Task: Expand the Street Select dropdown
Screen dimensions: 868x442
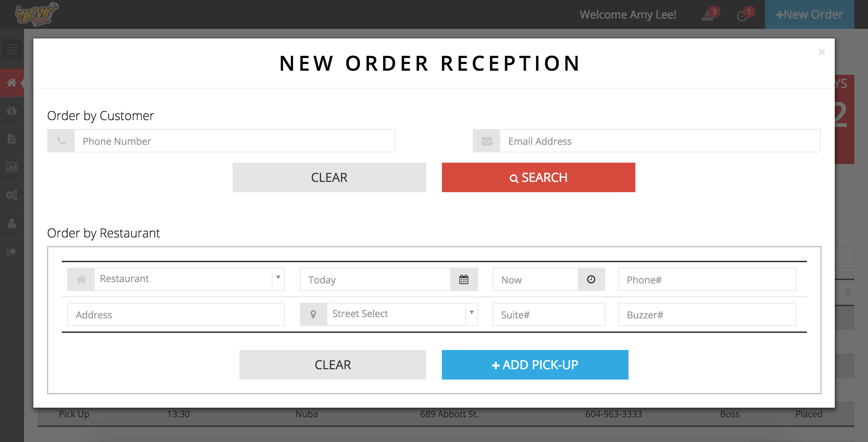Action: point(472,313)
